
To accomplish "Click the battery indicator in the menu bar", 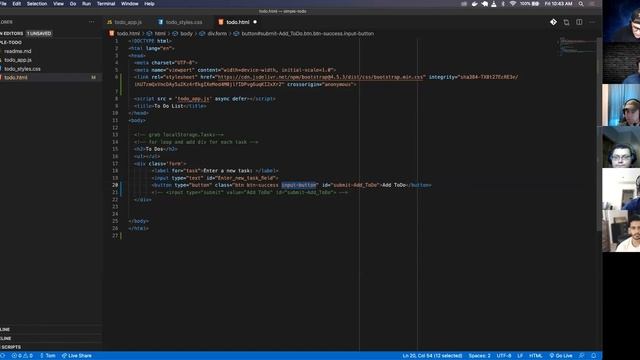I will click(530, 4).
